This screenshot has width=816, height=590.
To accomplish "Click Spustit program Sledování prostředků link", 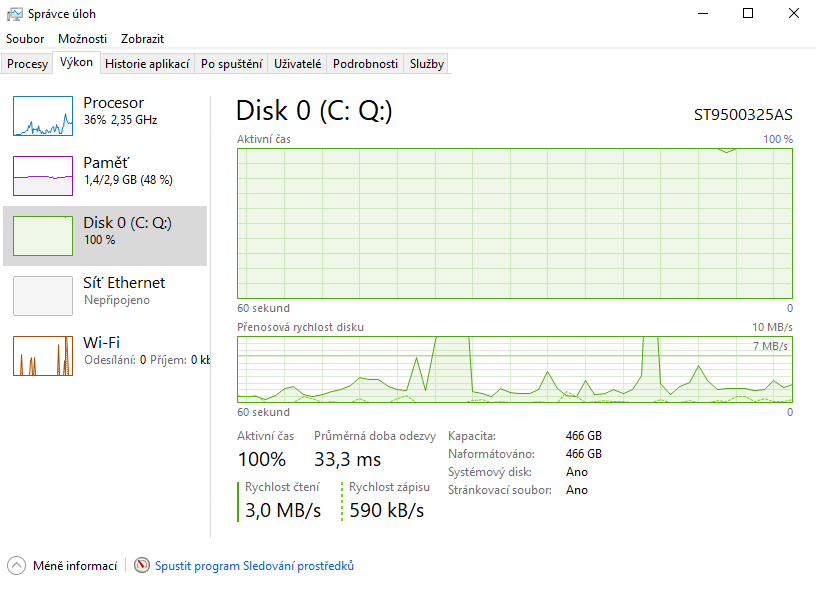I will click(255, 566).
